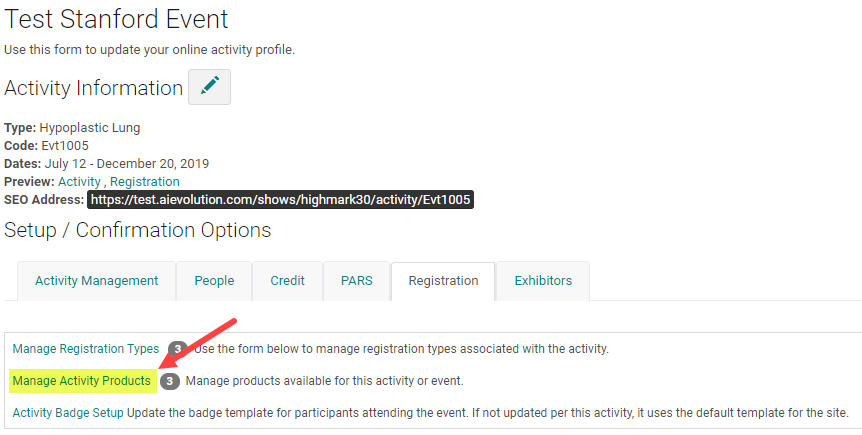
Task: Click the July 12 - December 20 dates text
Action: coord(127,164)
